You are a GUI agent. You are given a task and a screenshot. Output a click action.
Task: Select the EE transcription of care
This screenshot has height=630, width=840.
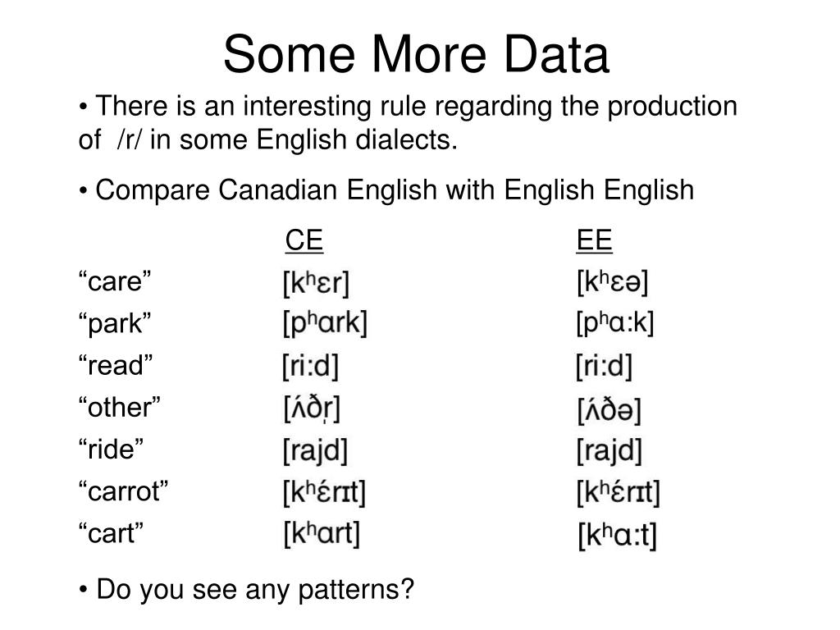pos(612,281)
